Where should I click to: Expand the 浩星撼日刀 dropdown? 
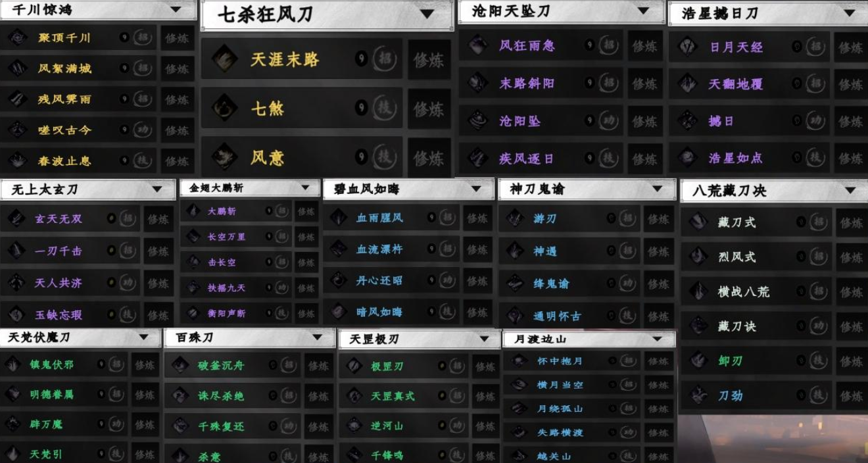(850, 13)
